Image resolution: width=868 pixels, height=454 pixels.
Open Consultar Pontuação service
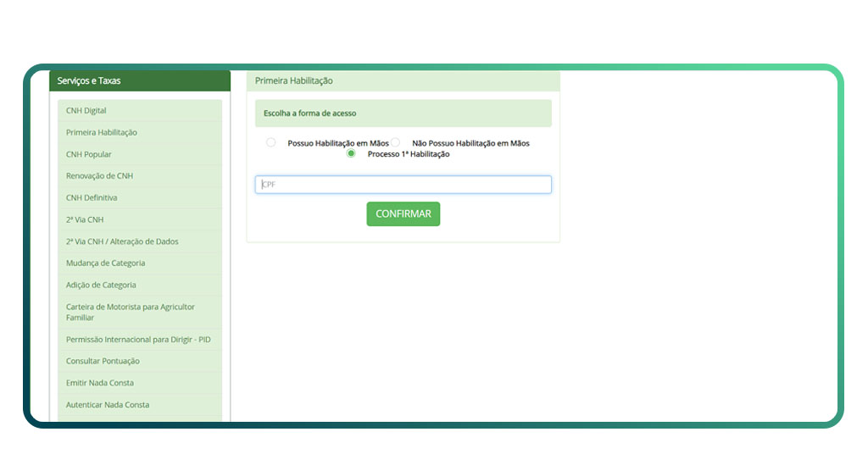[103, 362]
